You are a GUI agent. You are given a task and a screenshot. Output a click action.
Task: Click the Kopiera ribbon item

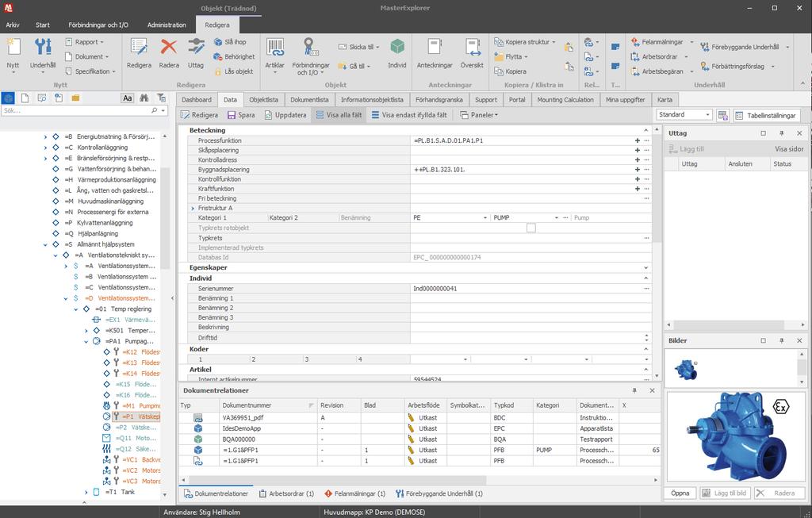pos(511,71)
